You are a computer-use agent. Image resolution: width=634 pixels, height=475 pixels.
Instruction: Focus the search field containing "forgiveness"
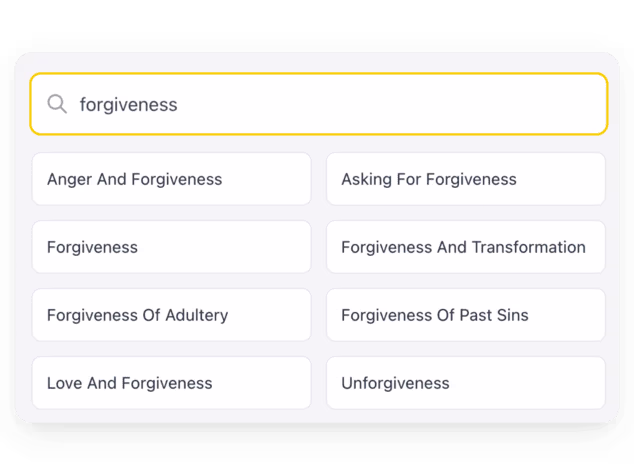[x=318, y=104]
